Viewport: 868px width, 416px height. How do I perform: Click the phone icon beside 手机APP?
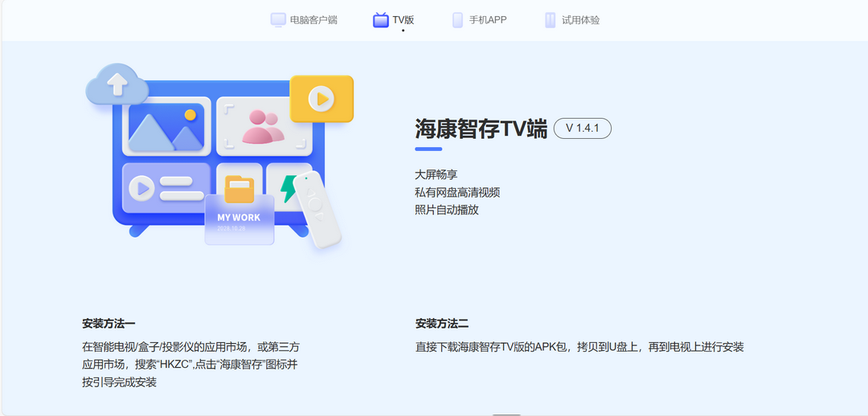[457, 20]
